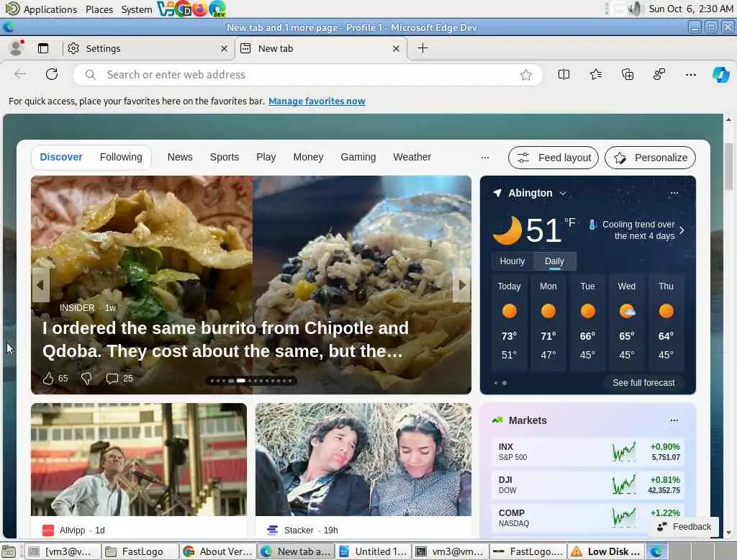
Task: Open the Cooling trend over next 4 days alert
Action: [x=638, y=230]
